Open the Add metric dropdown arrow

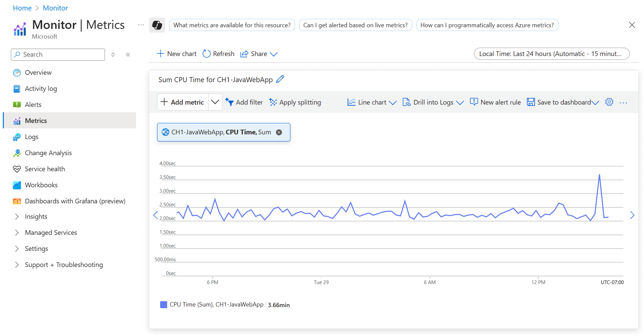[x=215, y=102]
